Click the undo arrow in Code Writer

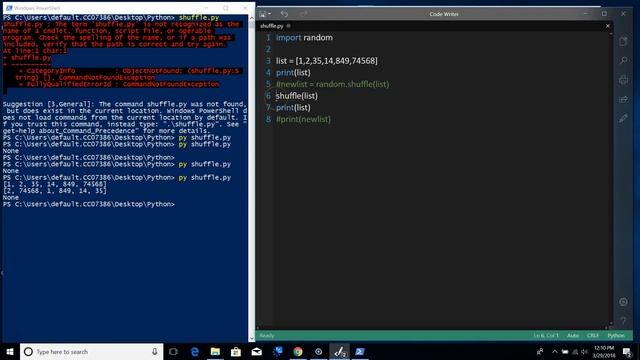pos(284,14)
